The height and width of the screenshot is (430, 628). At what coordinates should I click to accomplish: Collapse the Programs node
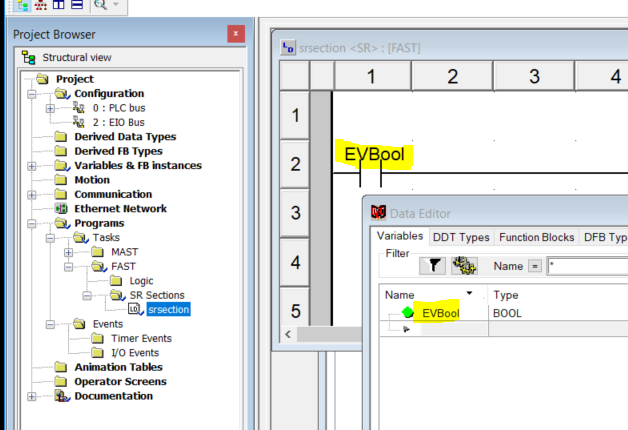[x=32, y=224]
